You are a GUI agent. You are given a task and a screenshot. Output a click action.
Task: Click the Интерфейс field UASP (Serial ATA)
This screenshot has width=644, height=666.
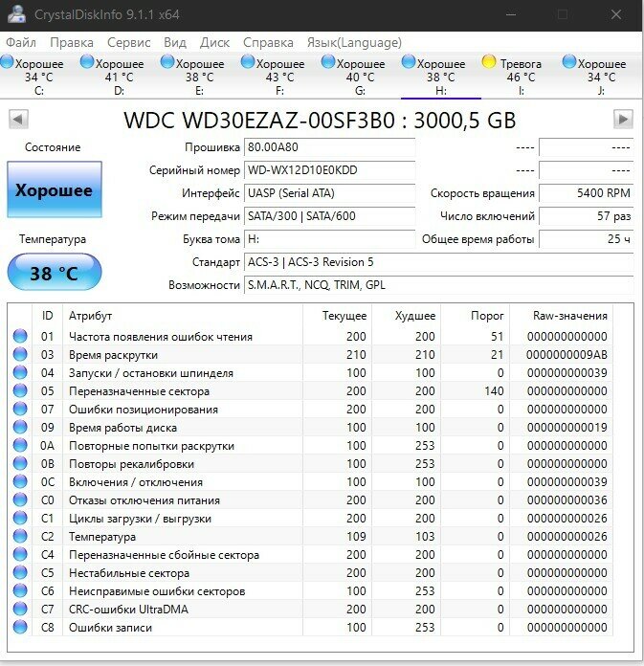coord(329,193)
